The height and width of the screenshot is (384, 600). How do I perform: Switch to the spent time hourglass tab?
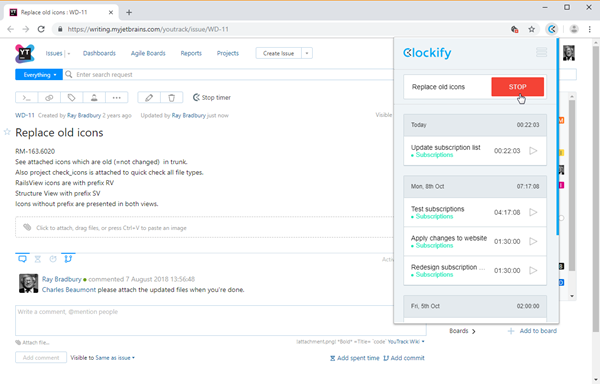coord(38,259)
